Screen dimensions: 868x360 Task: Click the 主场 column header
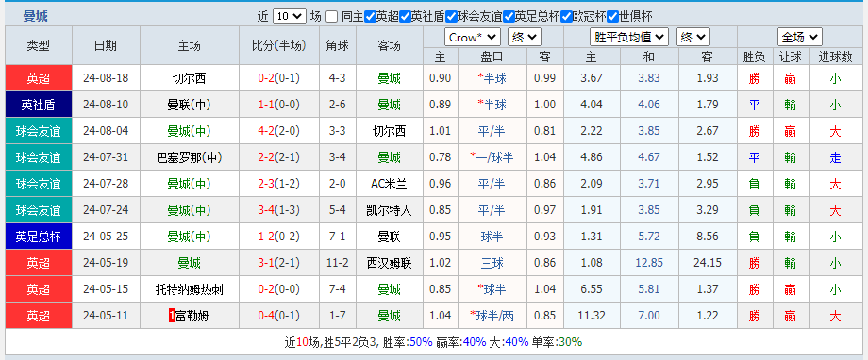coord(190,46)
